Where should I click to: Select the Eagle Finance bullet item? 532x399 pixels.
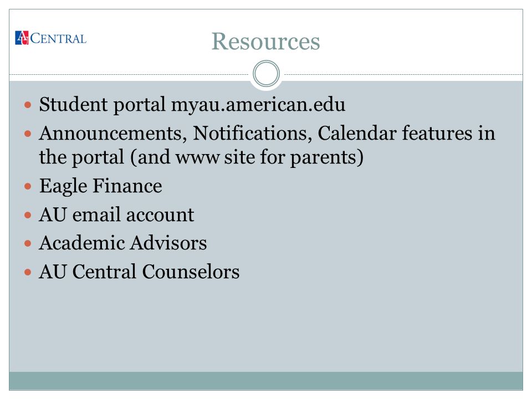pos(100,186)
